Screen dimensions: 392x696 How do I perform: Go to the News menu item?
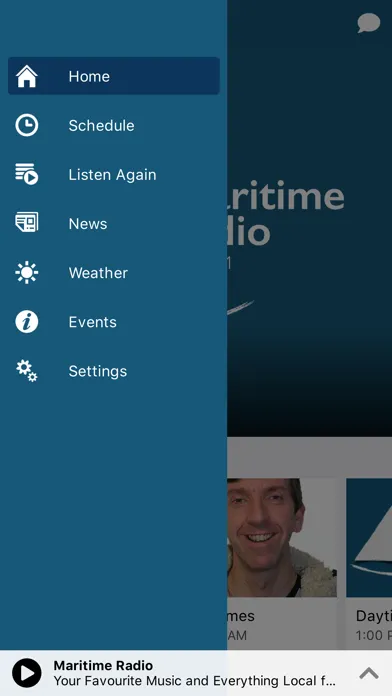pos(114,224)
